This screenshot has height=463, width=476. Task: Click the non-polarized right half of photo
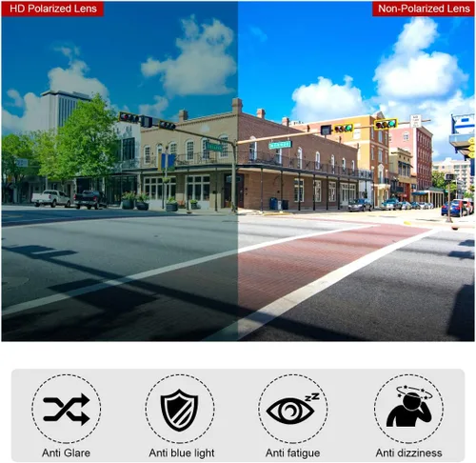pos(356,171)
